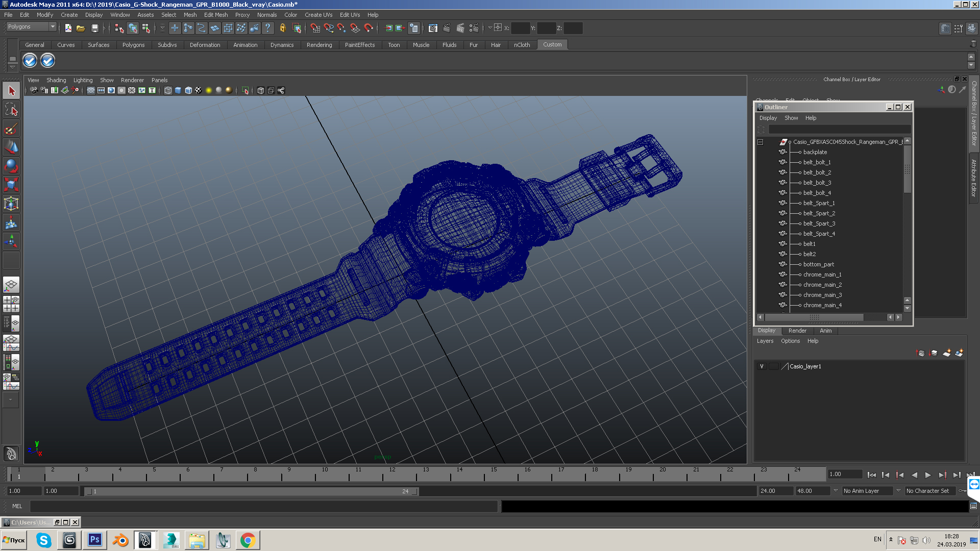Viewport: 980px width, 551px height.
Task: Click Options in the layer editor
Action: click(x=790, y=341)
